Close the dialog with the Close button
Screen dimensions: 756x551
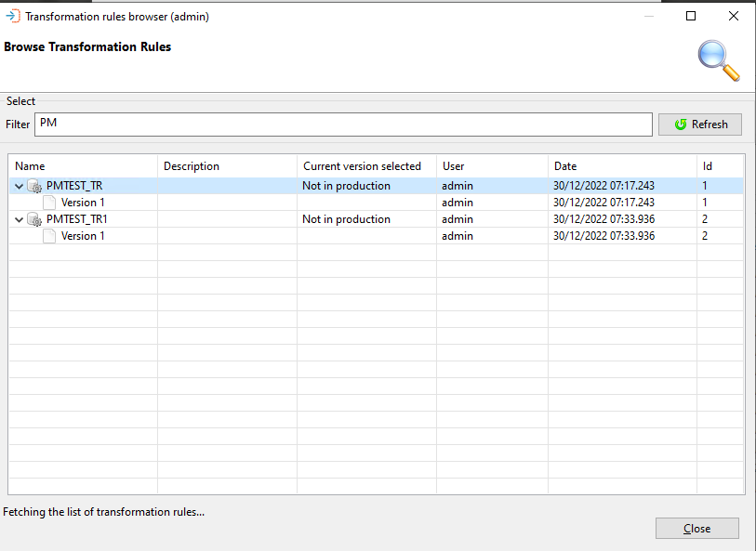pyautogui.click(x=696, y=529)
